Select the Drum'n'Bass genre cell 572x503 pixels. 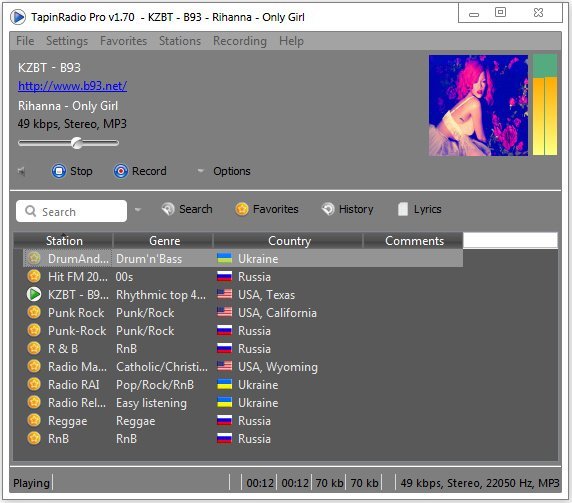(149, 259)
